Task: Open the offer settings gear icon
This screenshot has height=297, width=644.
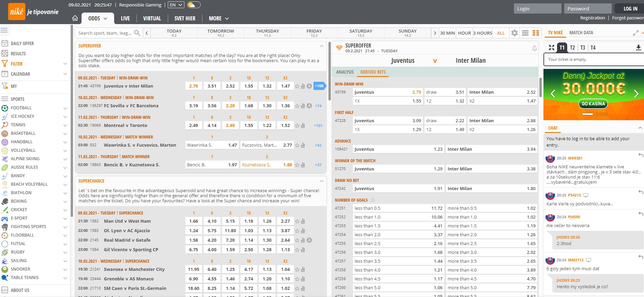Action: click(515, 33)
